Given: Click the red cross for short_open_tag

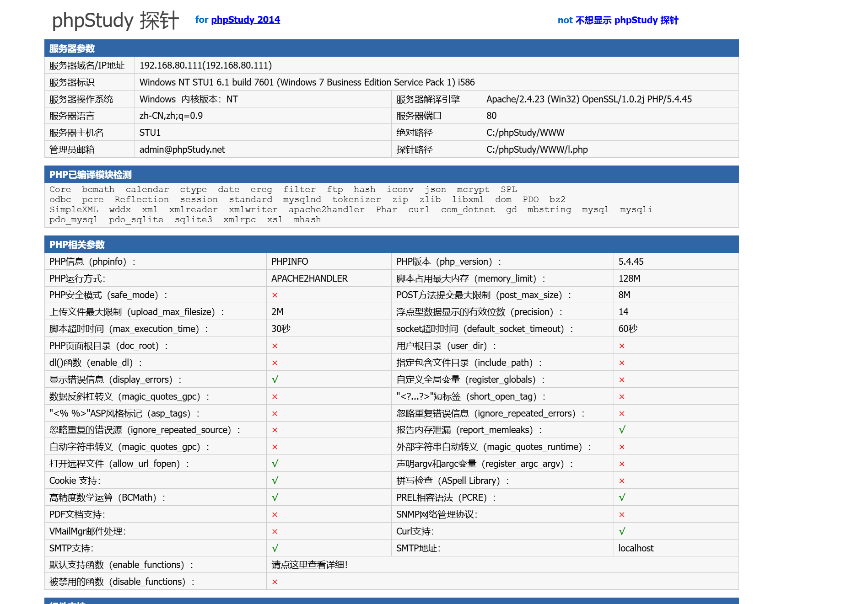Looking at the screenshot, I should click(x=621, y=397).
